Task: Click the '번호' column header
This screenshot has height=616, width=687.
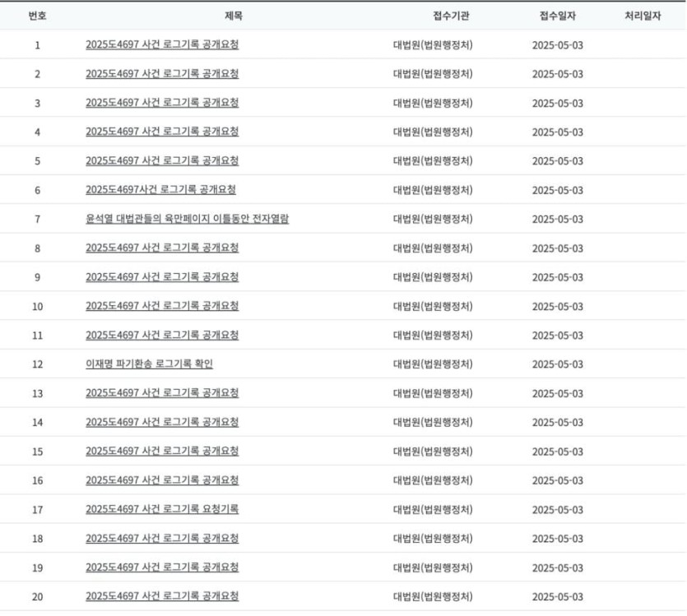Action: (x=37, y=16)
